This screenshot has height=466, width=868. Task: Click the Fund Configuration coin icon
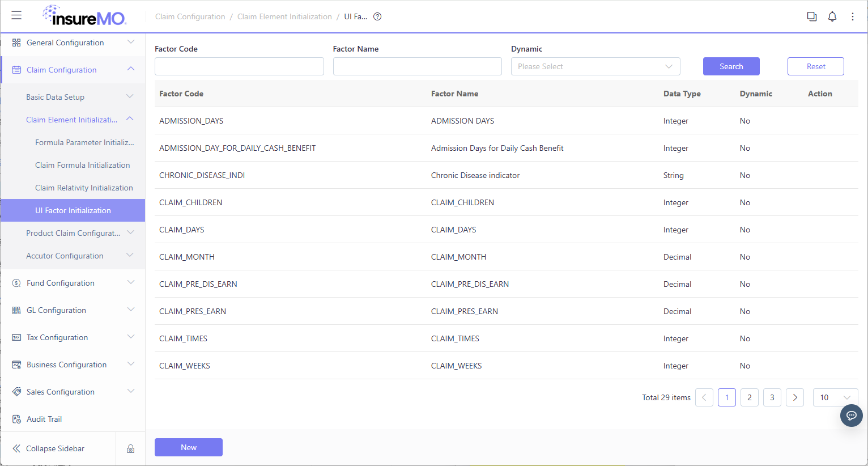(x=16, y=283)
